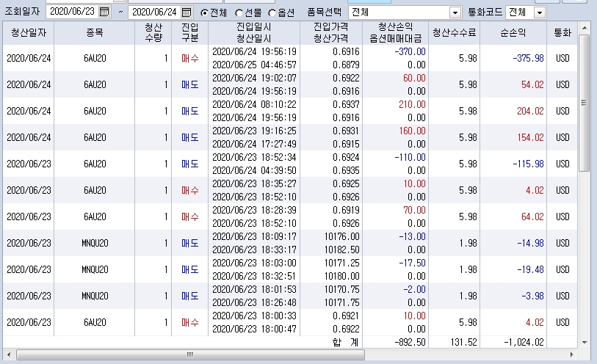Click the 진입구분 column header
597x364 pixels.
tap(189, 33)
